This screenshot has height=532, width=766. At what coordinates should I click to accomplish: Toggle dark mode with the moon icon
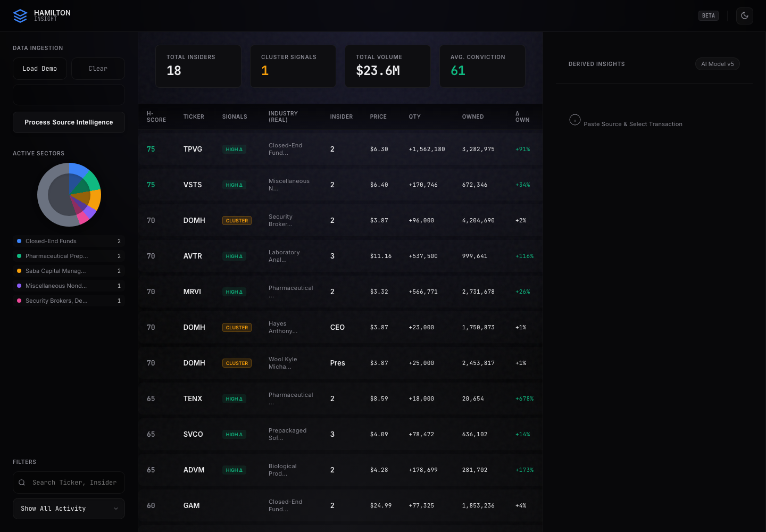745,15
